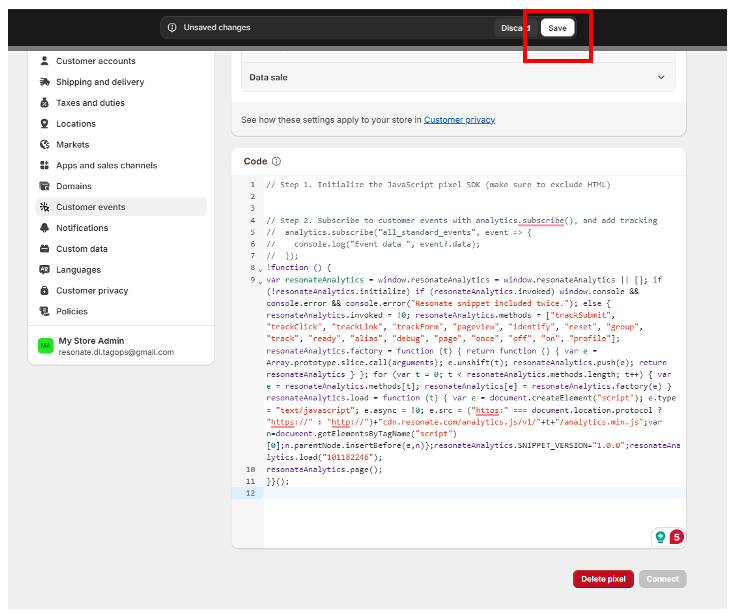The height and width of the screenshot is (615, 735).
Task: Click the Customer privacy lock icon
Action: 45,291
